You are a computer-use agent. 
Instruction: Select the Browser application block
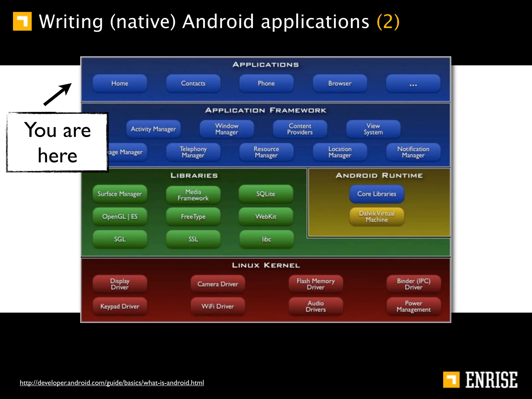tap(340, 83)
